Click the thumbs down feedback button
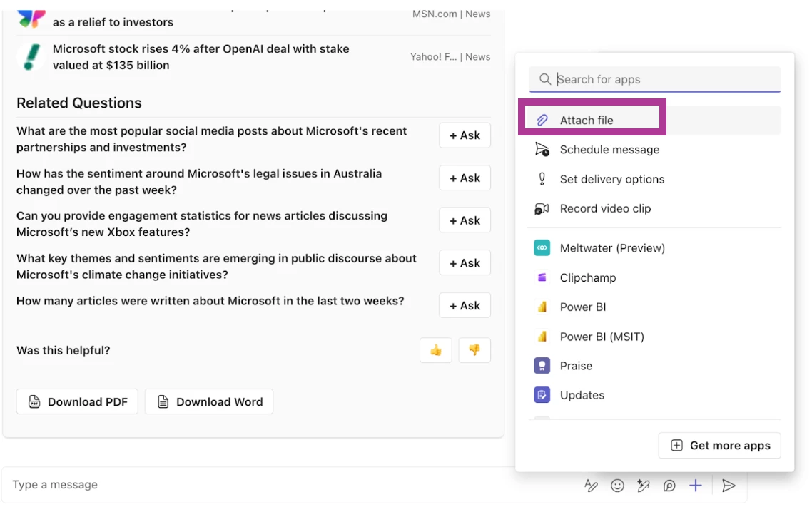The image size is (812, 512). 474,350
